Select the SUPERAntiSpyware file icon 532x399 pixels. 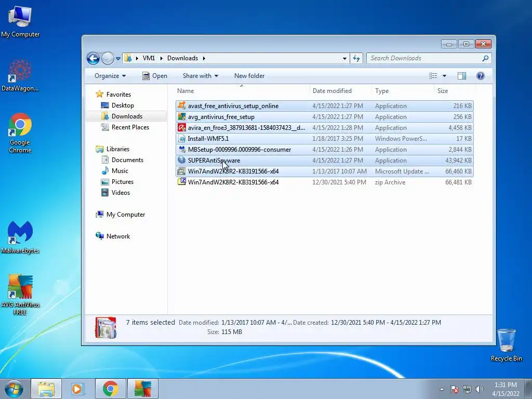(182, 160)
